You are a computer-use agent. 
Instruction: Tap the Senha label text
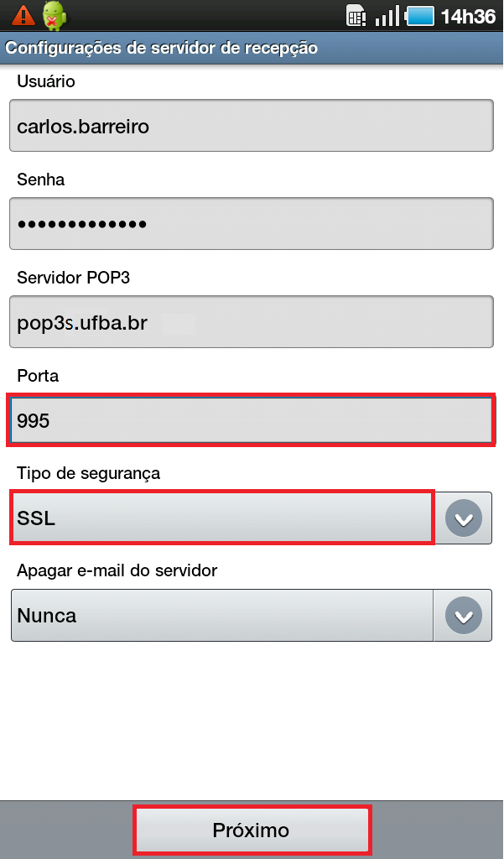pos(40,180)
